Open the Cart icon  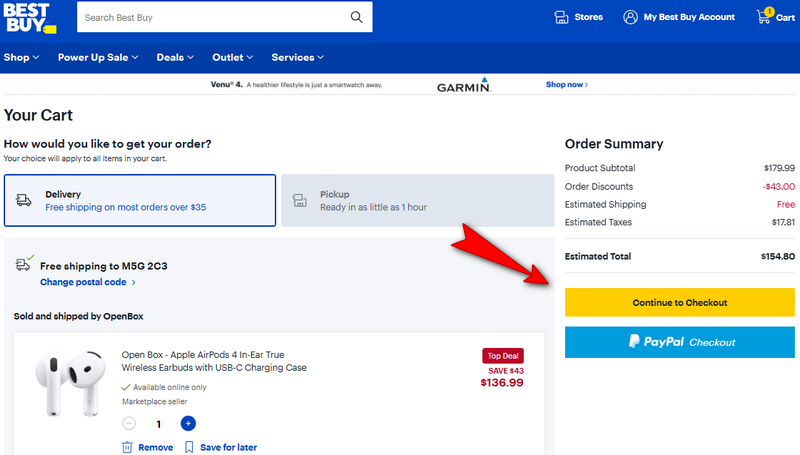click(775, 17)
